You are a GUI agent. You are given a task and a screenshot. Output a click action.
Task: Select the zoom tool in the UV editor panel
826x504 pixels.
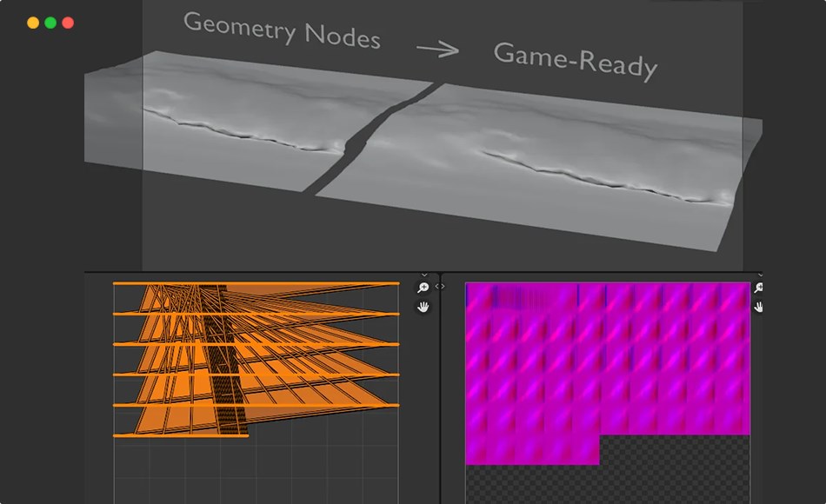(423, 287)
